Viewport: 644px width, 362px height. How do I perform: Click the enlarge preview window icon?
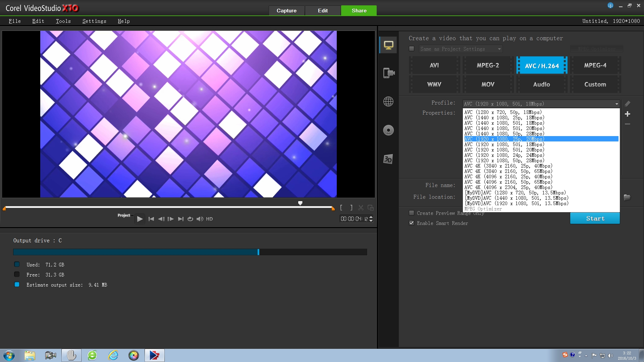point(371,208)
